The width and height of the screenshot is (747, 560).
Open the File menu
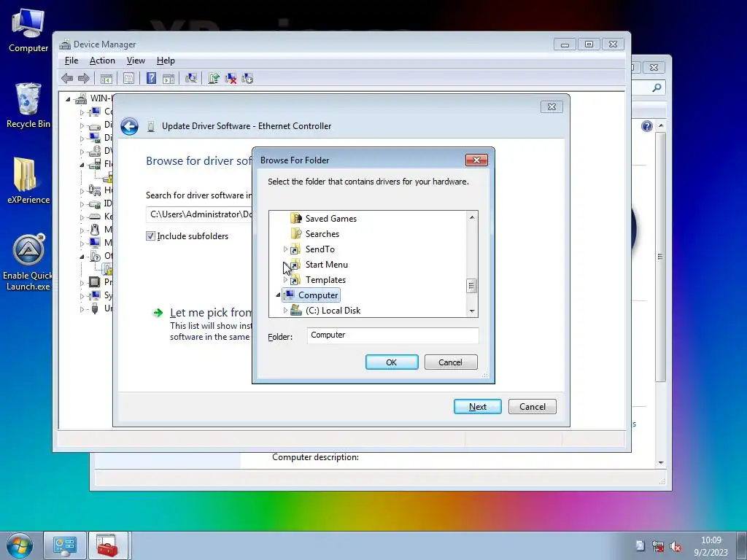71,61
